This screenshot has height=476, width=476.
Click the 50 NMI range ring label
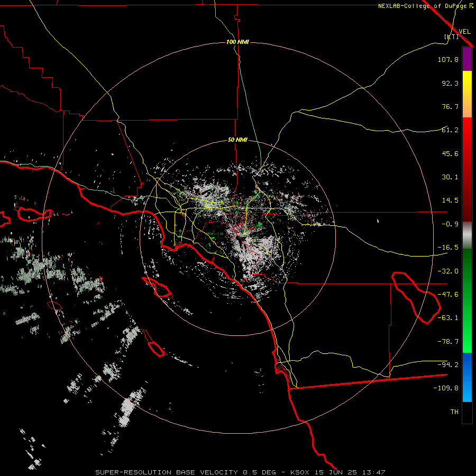coord(237,140)
